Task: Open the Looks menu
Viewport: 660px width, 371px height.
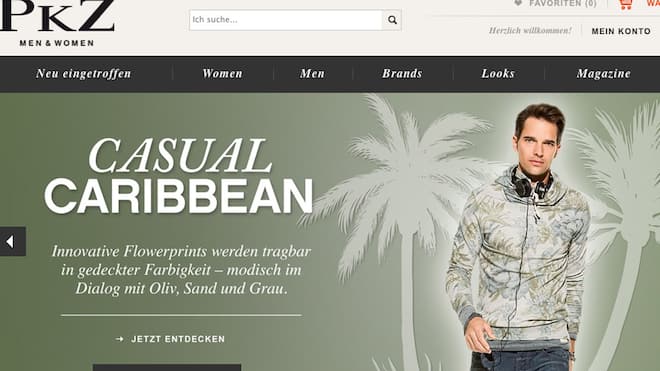Action: tap(498, 74)
